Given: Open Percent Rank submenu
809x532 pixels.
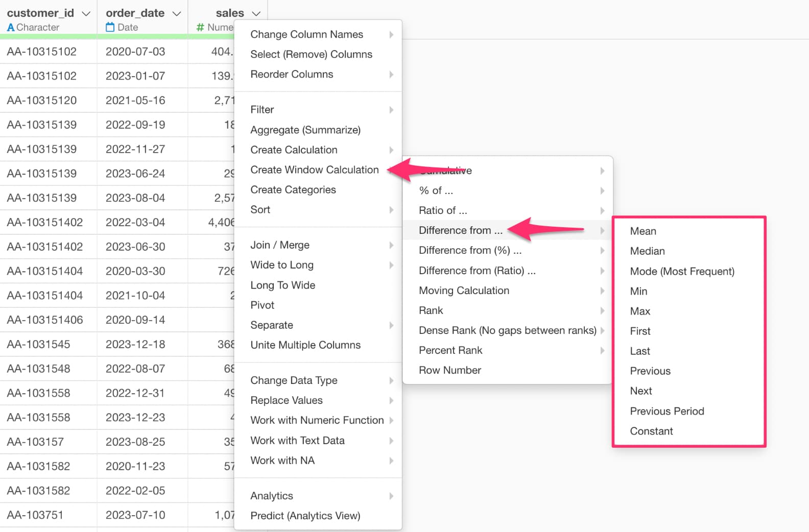Looking at the screenshot, I should (x=508, y=350).
